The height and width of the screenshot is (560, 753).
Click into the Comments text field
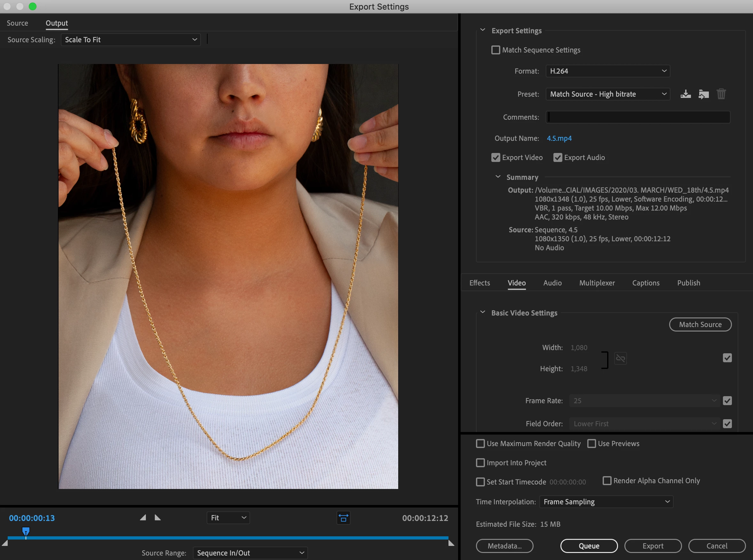pos(638,117)
